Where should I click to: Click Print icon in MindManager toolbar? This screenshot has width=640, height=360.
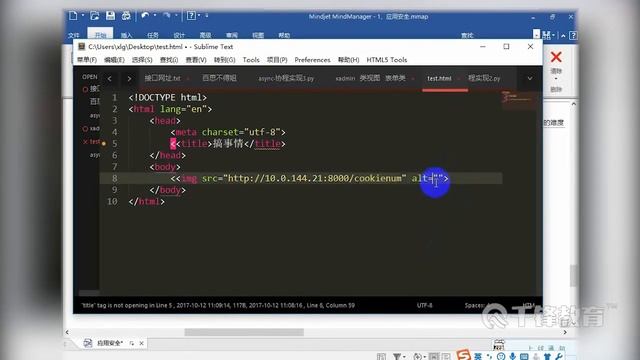126,16
